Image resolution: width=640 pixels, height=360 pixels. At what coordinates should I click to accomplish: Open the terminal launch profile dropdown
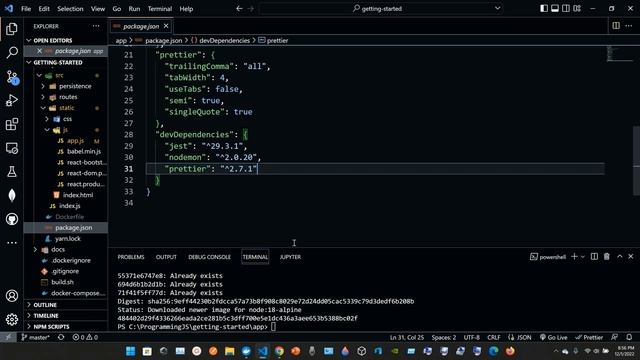point(583,257)
